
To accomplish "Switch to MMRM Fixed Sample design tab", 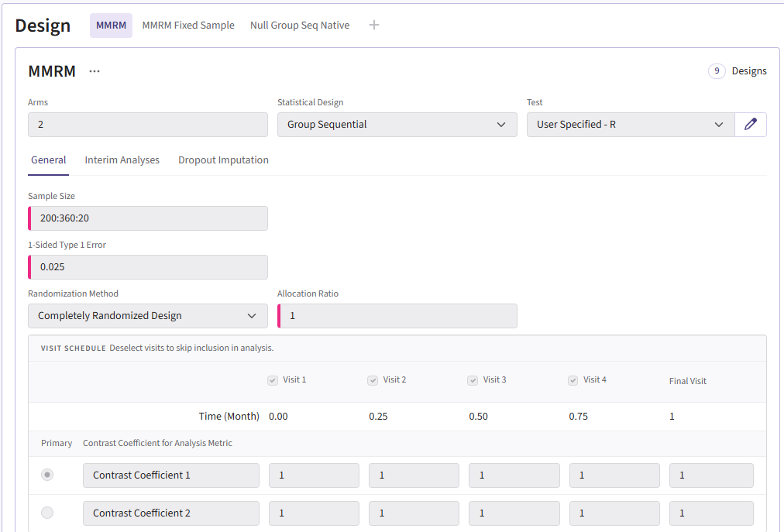I will (x=188, y=25).
